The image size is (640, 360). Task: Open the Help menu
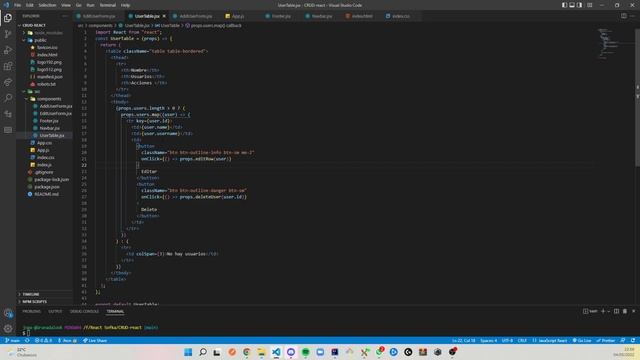(x=125, y=5)
